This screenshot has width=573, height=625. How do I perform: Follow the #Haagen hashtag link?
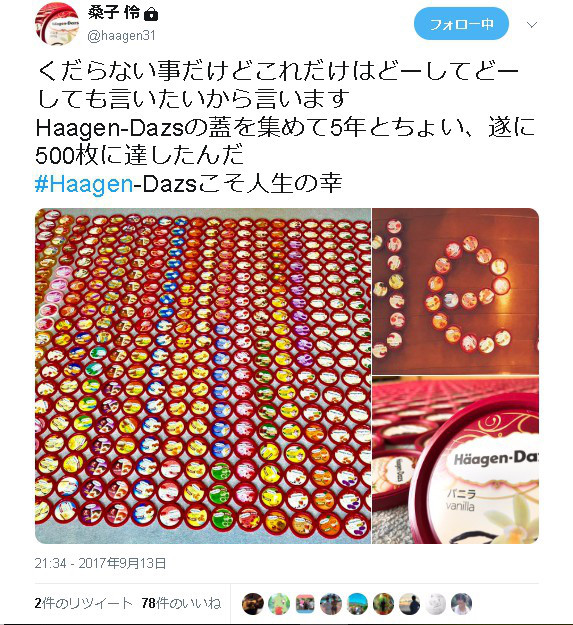pyautogui.click(x=84, y=184)
